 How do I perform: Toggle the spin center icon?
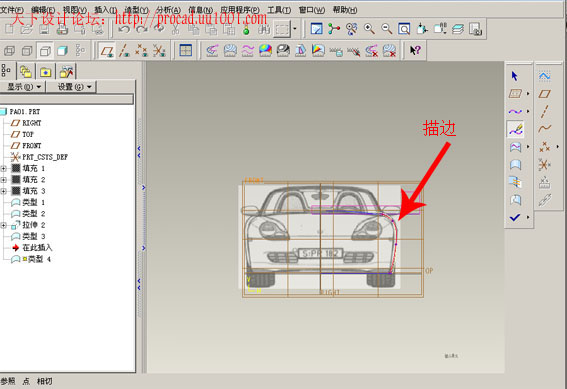click(334, 29)
